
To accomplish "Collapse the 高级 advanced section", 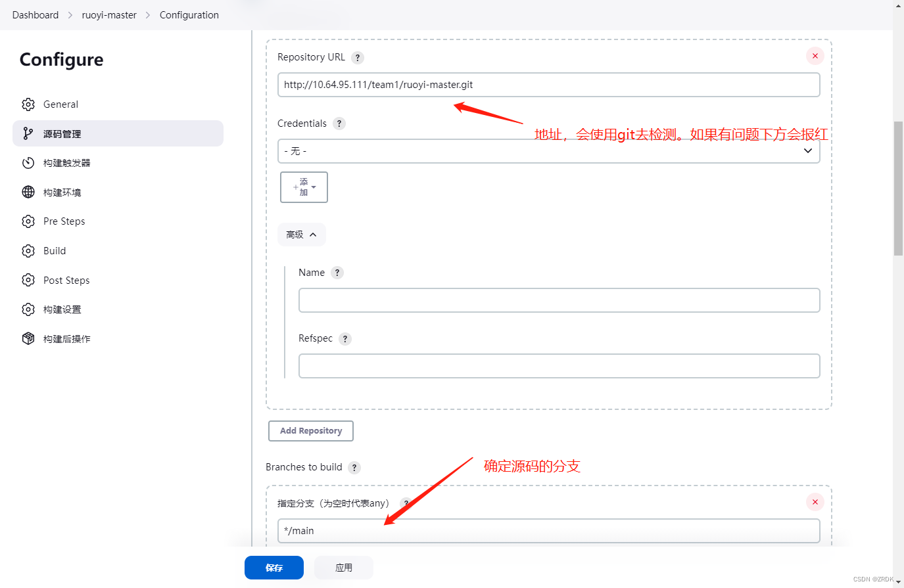I will [302, 235].
